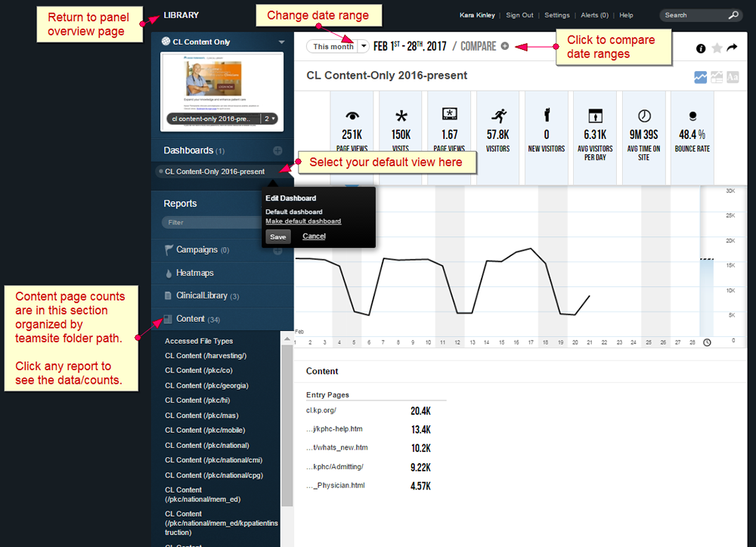Screen dimensions: 756x547
Task: Expand the CL Content Only panel dropdown
Action: [281, 42]
